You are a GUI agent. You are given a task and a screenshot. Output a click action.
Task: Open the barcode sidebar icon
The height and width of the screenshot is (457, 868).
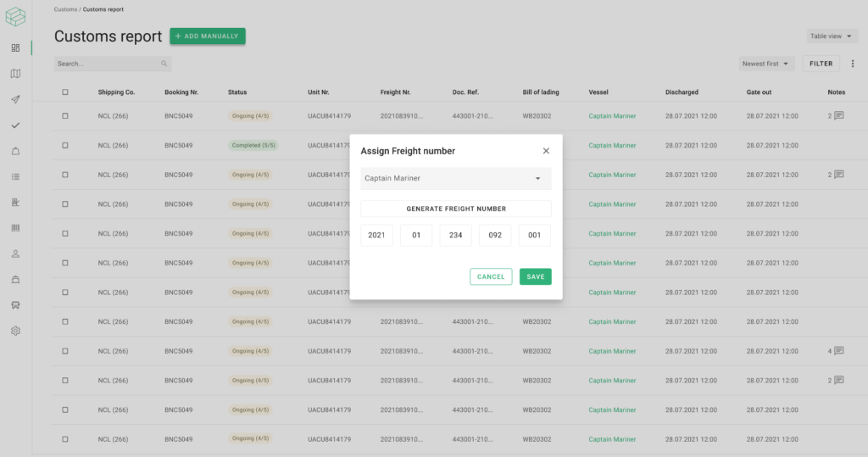pyautogui.click(x=15, y=228)
